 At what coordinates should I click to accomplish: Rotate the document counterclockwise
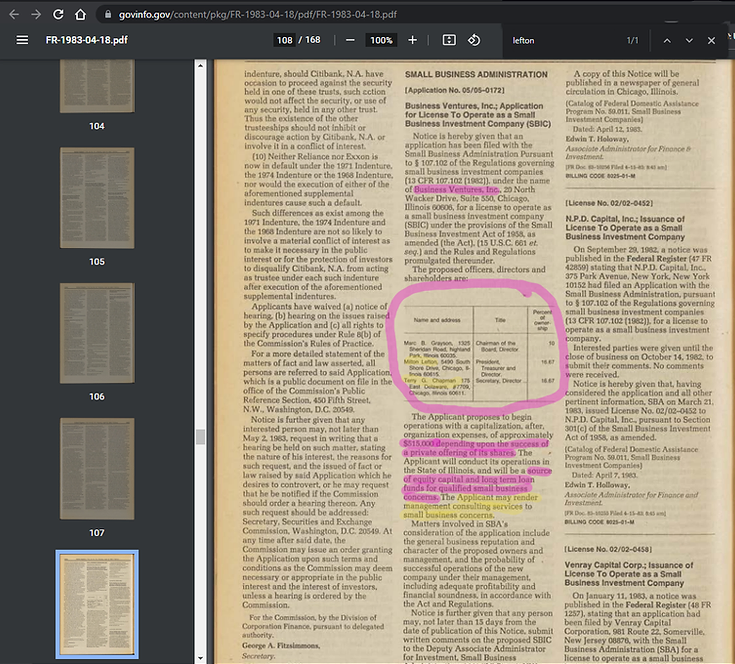point(474,40)
